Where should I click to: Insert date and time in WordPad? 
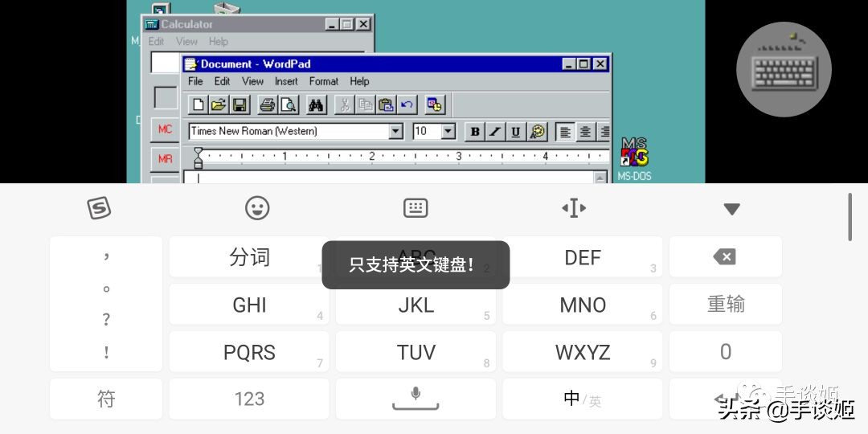(435, 104)
